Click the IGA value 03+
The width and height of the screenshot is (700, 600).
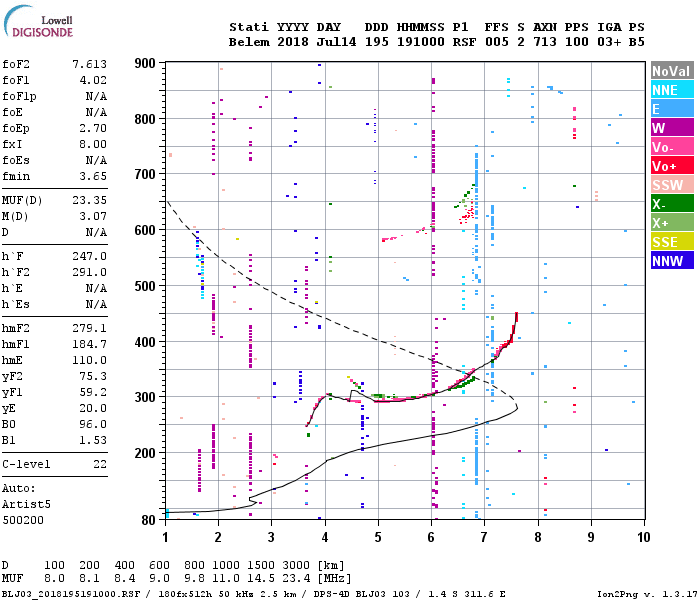[609, 42]
